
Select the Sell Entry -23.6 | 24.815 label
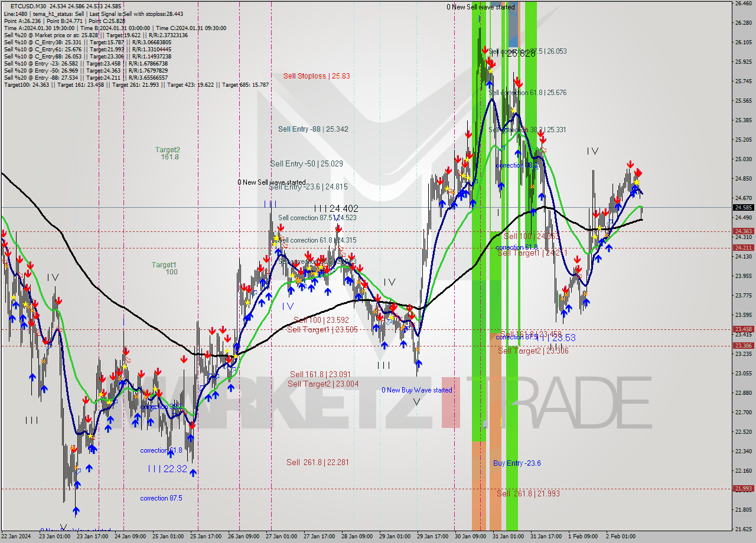[308, 187]
